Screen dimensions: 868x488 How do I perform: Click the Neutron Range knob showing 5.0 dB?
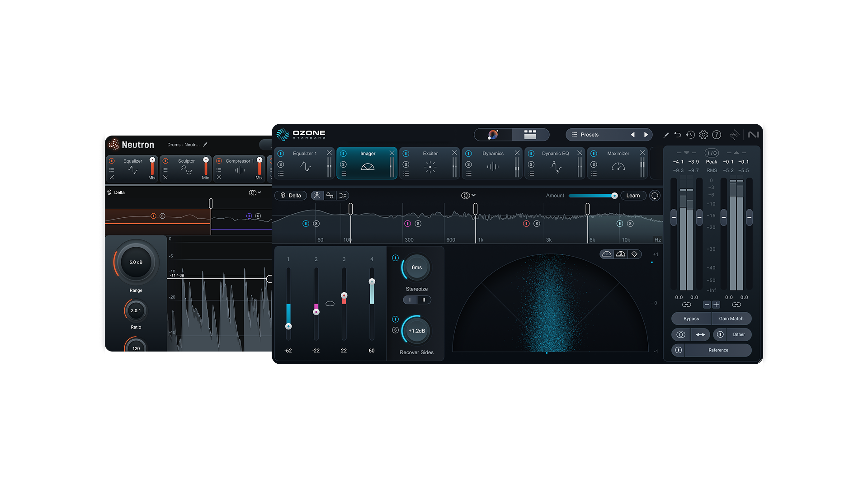(136, 263)
